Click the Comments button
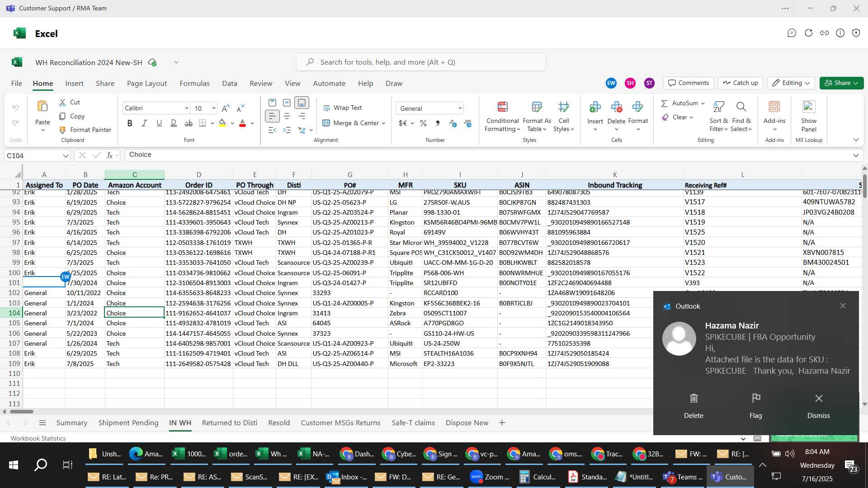 pos(689,83)
